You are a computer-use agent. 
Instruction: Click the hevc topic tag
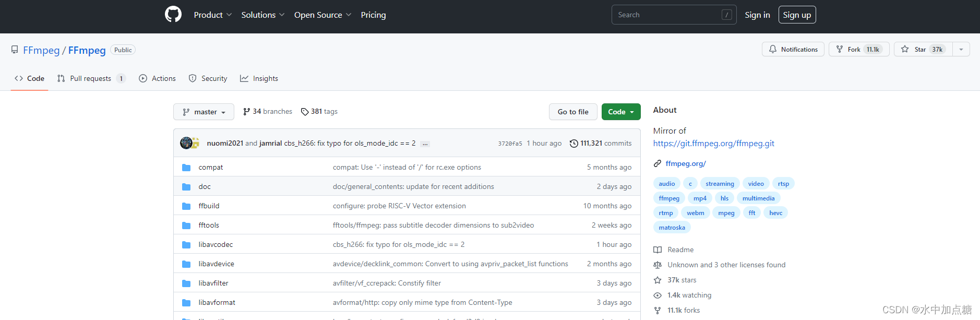coord(775,213)
